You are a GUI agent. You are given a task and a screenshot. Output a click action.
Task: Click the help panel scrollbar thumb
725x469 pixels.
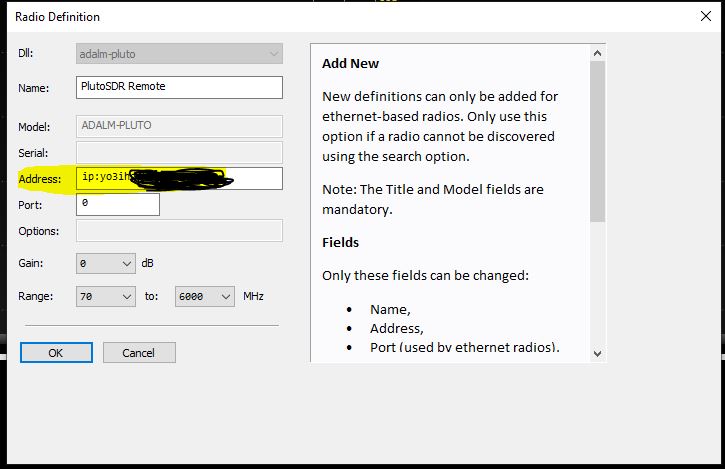point(598,140)
